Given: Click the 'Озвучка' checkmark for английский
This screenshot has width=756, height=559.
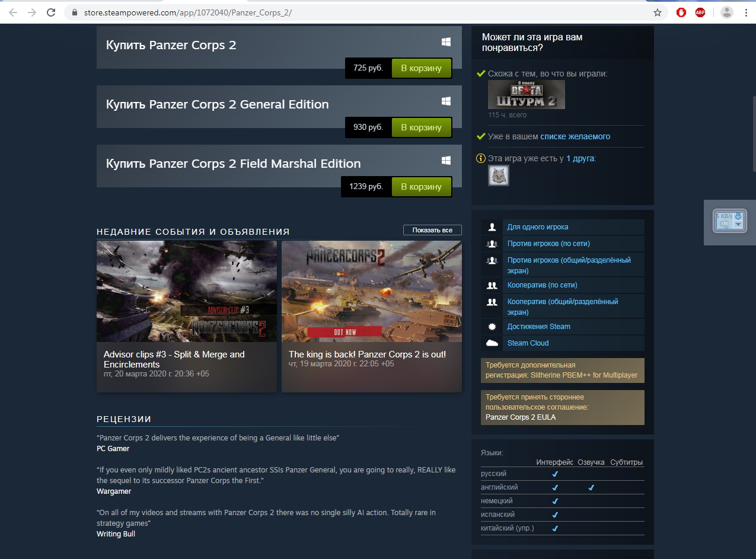Looking at the screenshot, I should 591,488.
